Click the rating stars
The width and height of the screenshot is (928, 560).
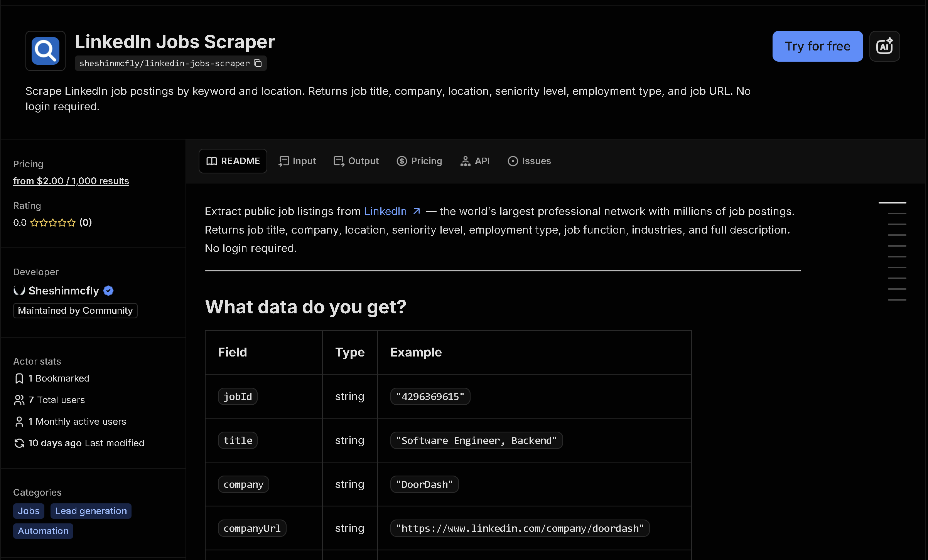53,223
